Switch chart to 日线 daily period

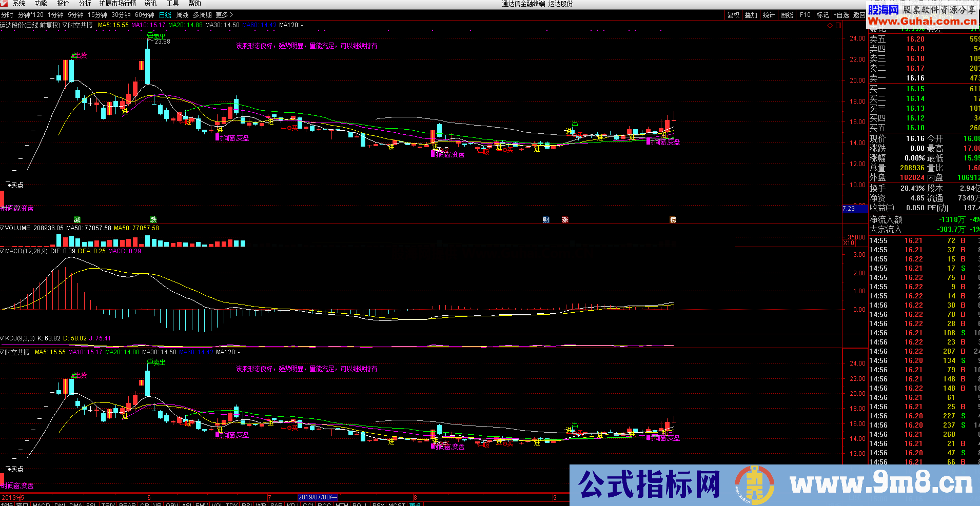point(165,15)
